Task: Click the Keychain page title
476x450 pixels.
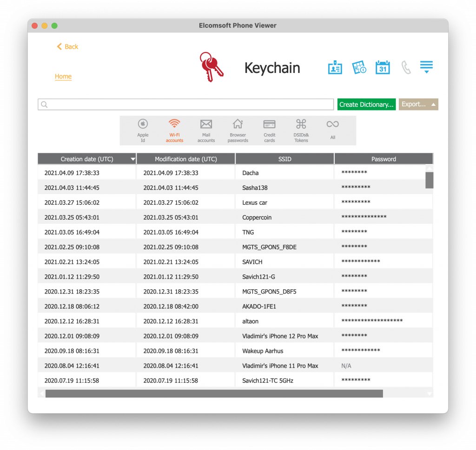Action: pos(272,68)
